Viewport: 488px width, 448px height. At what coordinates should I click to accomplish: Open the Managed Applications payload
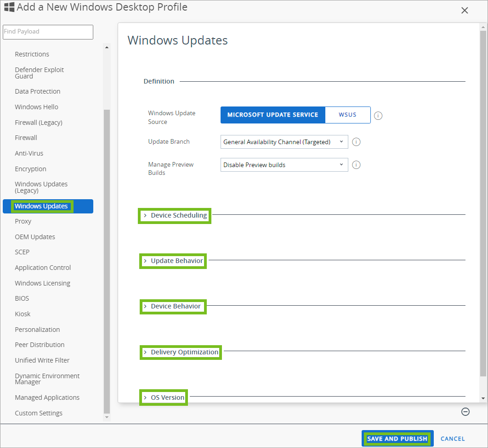(x=47, y=398)
